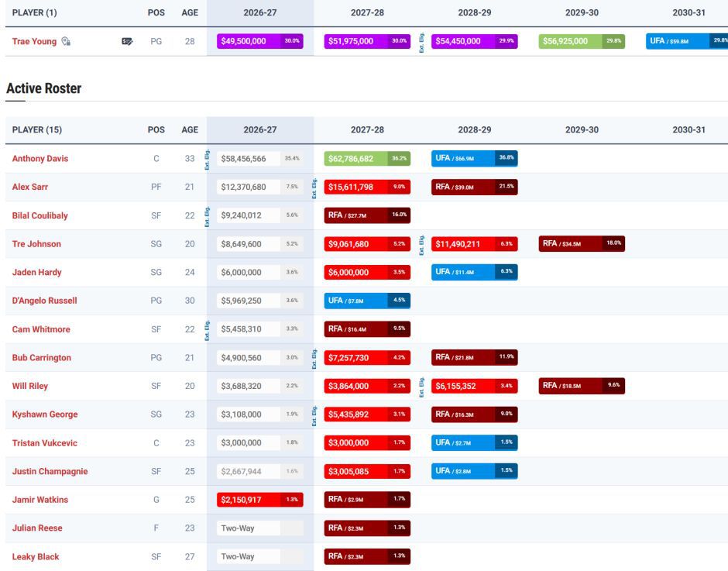
Task: Click Tre Johnson's RFA / $34.5M cell
Action: point(582,243)
